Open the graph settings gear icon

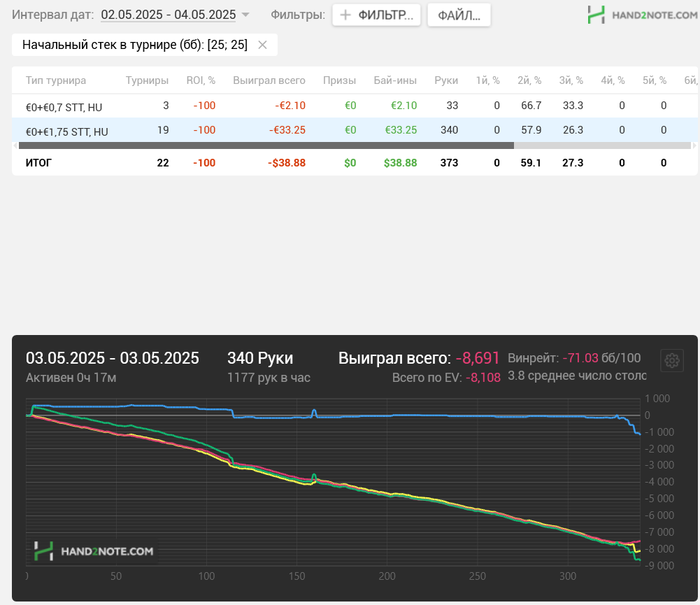(671, 360)
